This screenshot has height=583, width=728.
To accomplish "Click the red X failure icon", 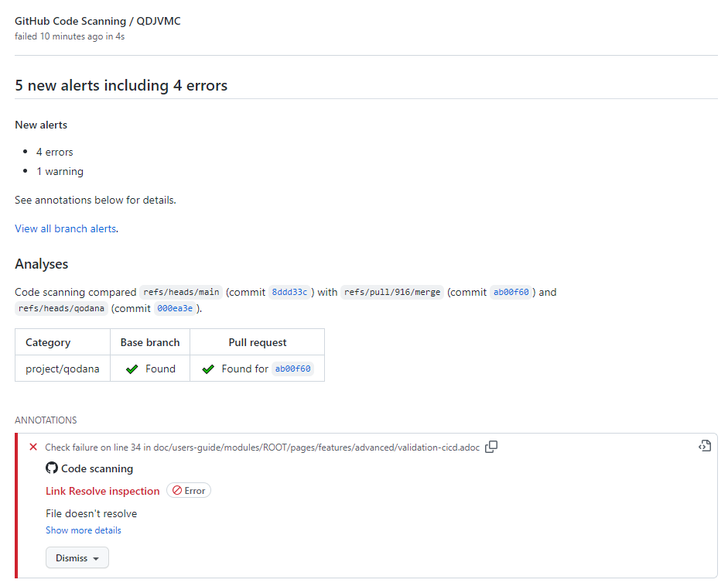I will coord(33,447).
